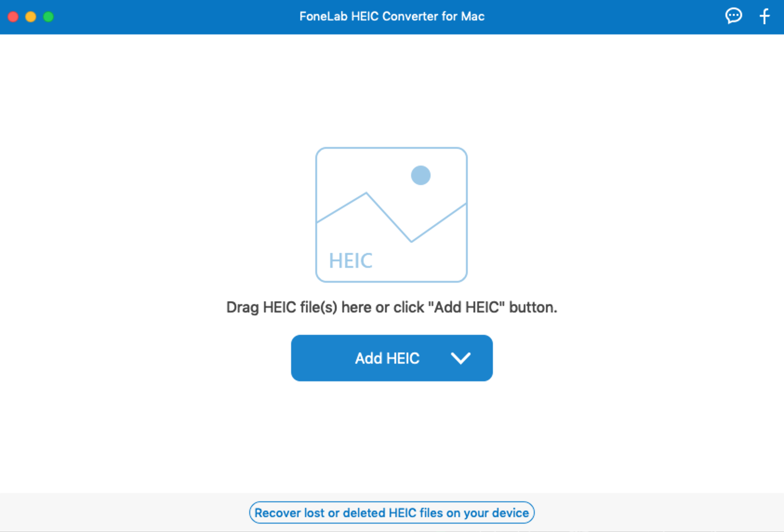Open the Facebook page icon

764,16
